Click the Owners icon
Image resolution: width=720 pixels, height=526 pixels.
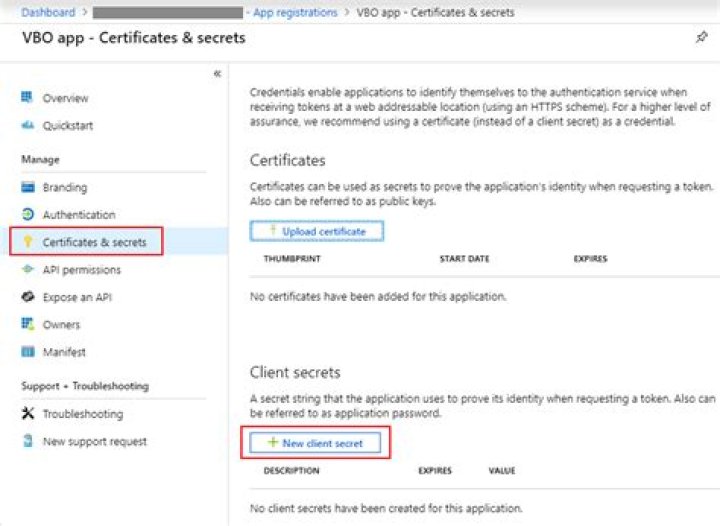point(28,324)
